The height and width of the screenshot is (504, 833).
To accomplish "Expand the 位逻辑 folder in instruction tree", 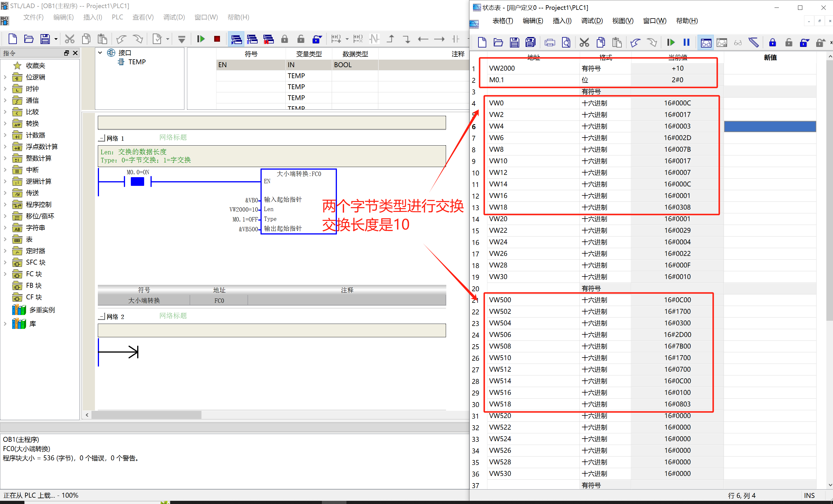I will (5, 77).
